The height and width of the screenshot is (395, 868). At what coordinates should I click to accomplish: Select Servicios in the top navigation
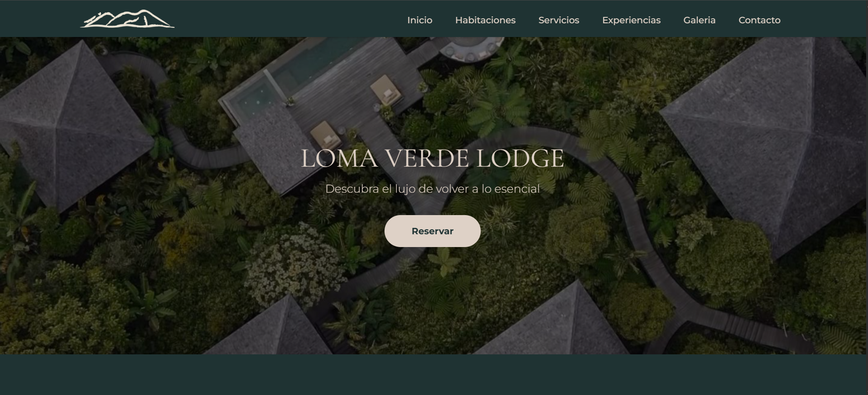pyautogui.click(x=559, y=20)
